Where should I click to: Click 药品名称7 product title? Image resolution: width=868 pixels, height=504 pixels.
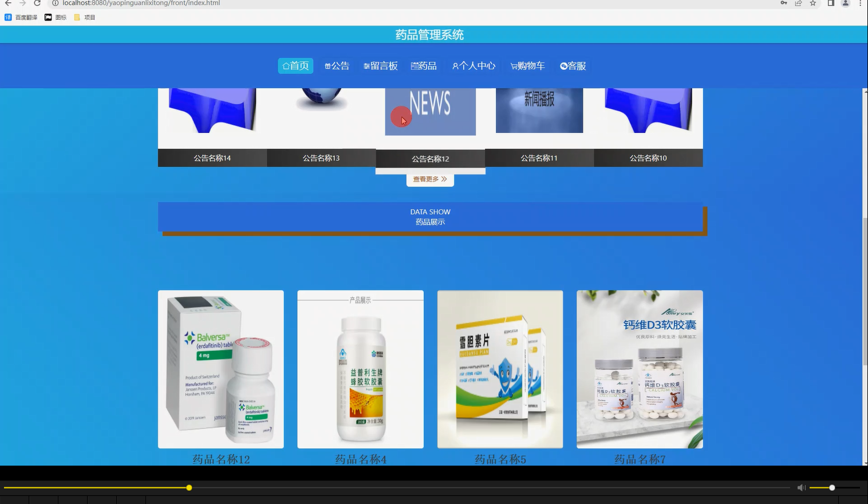[640, 459]
